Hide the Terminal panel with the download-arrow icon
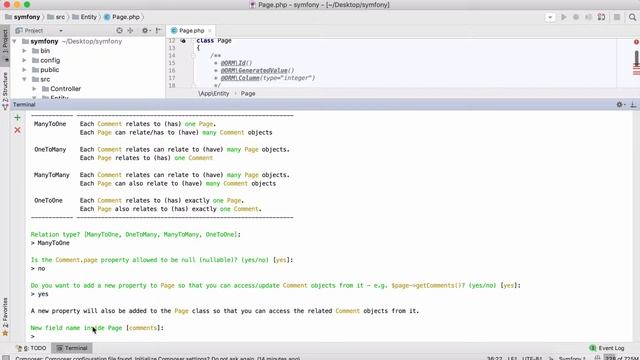This screenshot has width=640, height=360. pyautogui.click(x=633, y=104)
